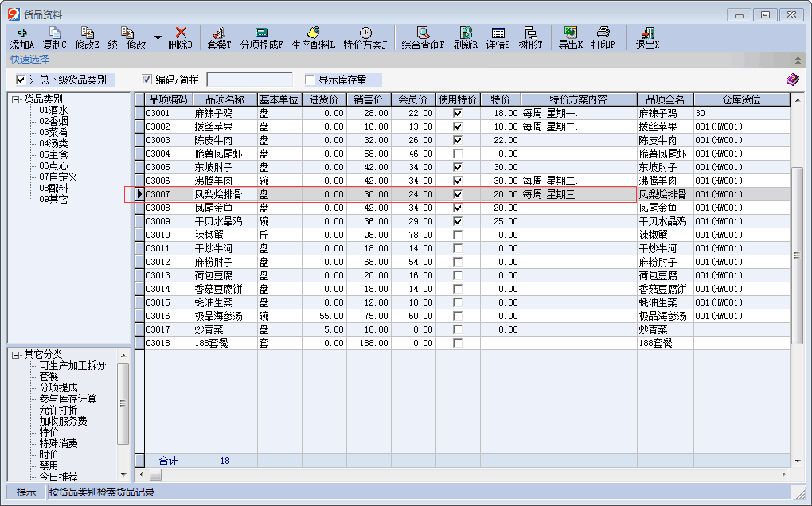
Task: Click the 复制 (Copy) toolbar icon
Action: [x=55, y=33]
